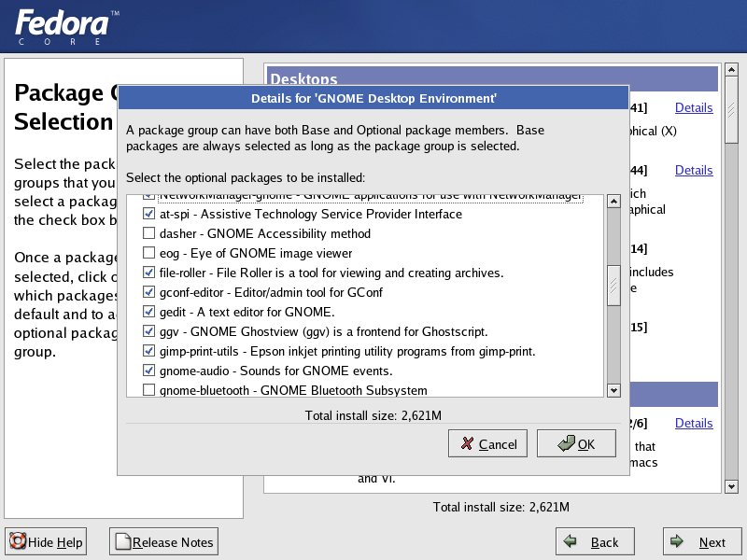Uncheck the ggv Ghostview checkbox

click(149, 330)
